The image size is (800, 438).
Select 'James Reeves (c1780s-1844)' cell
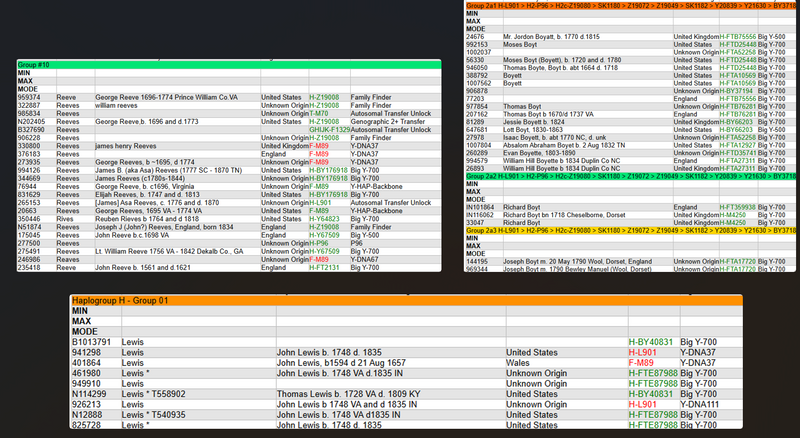[140, 179]
